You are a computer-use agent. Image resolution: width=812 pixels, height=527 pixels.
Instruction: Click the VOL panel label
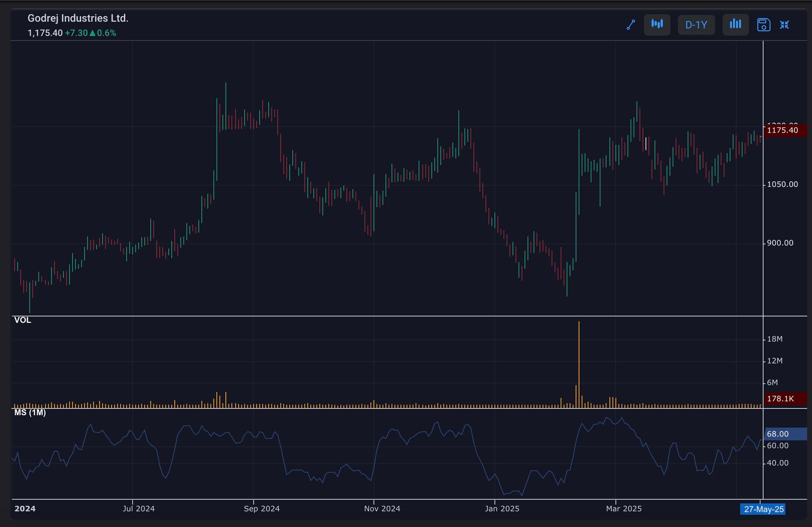[23, 320]
